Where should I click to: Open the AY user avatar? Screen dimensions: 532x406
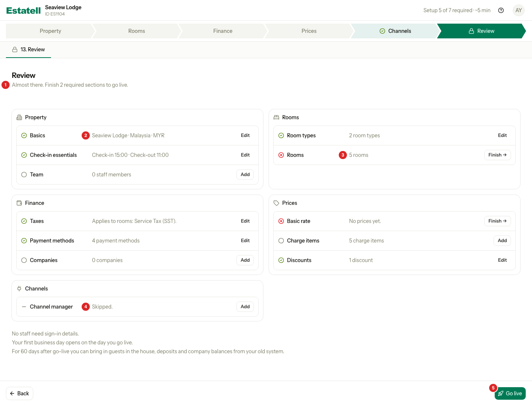pos(519,10)
